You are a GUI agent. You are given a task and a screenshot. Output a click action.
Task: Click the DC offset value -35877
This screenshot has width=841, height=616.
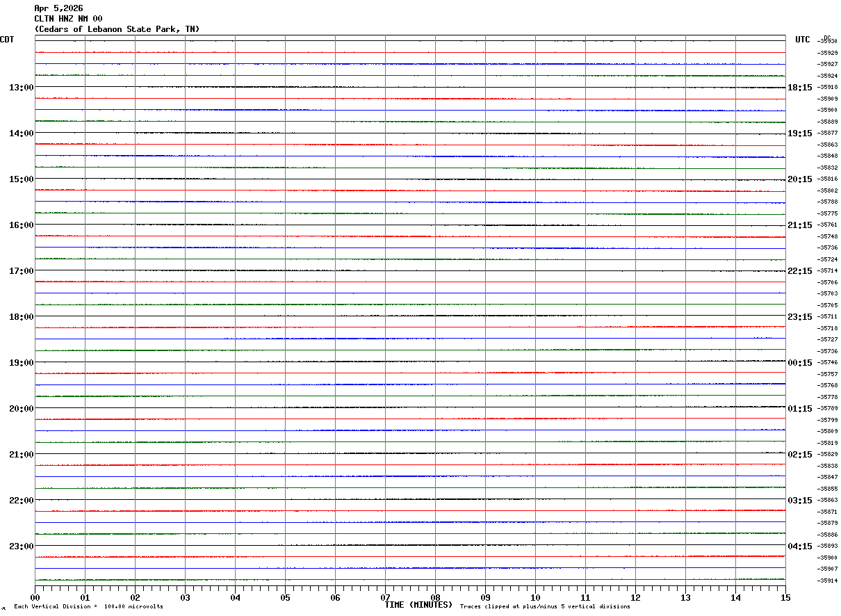click(827, 133)
